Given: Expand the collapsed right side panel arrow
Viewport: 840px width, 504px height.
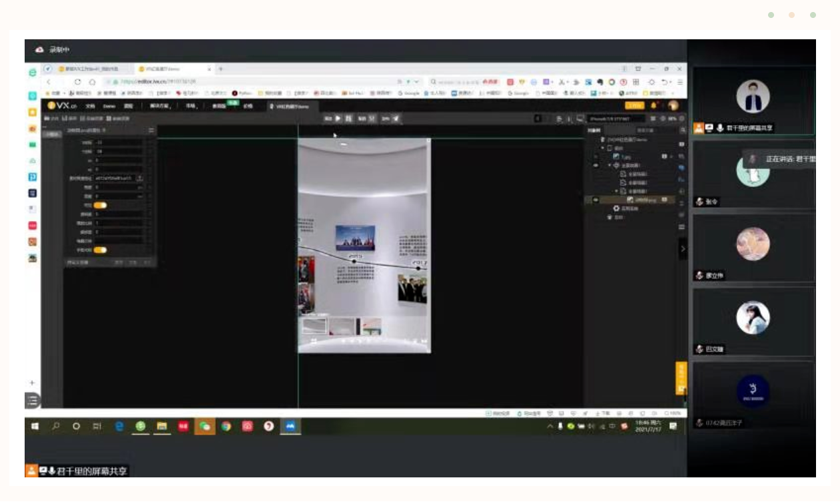Looking at the screenshot, I should click(682, 249).
